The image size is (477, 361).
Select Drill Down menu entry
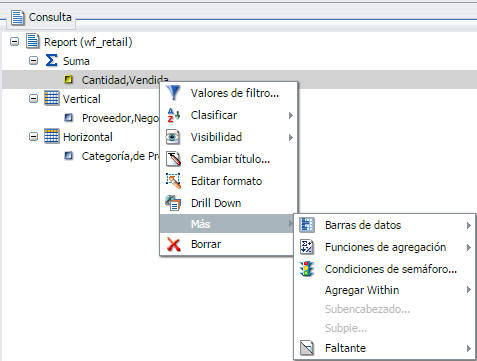(229, 203)
